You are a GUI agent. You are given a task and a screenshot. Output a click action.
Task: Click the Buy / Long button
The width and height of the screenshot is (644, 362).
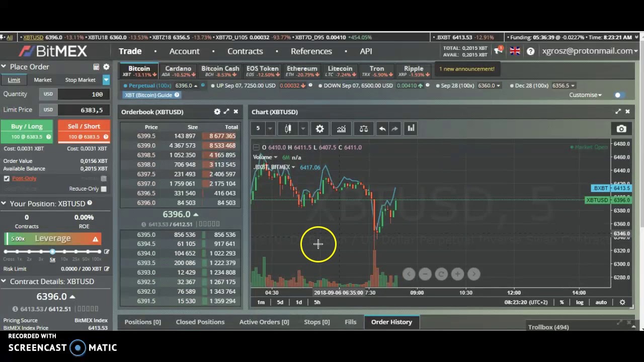point(27,131)
